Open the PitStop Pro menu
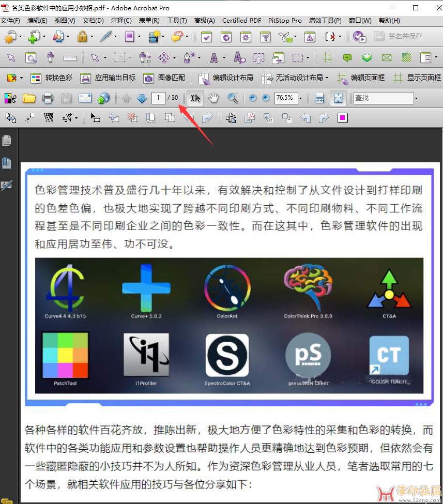The image size is (443, 504). click(x=285, y=21)
